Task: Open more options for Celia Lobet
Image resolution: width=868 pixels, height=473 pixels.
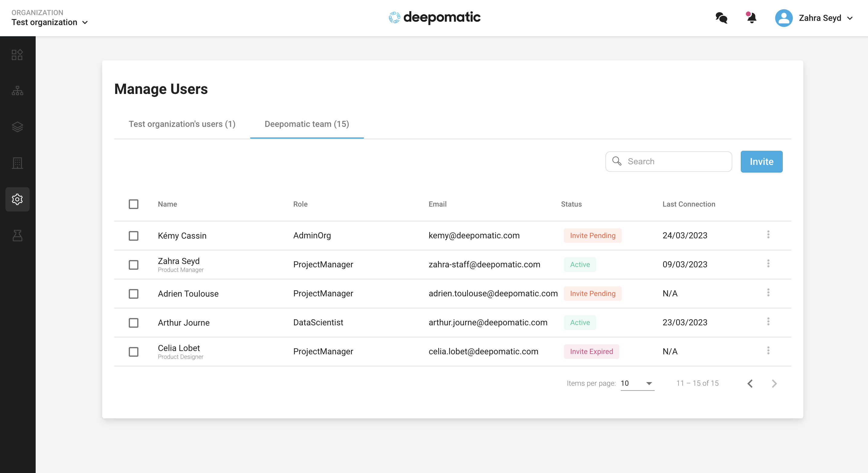Action: (x=768, y=351)
